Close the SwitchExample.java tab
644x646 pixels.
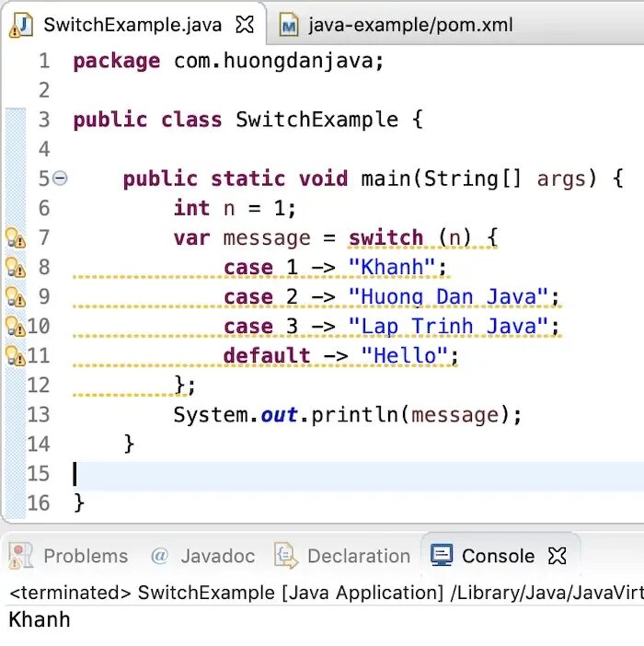coord(245,24)
